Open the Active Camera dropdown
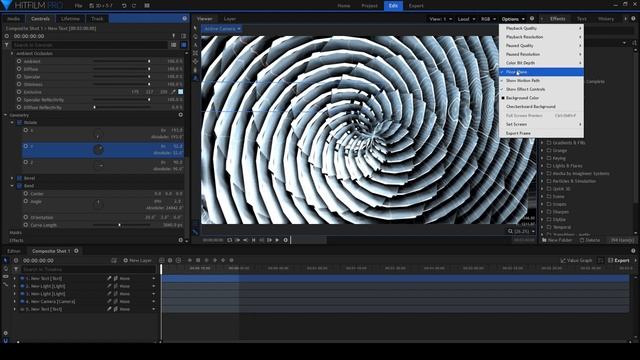 pos(222,29)
